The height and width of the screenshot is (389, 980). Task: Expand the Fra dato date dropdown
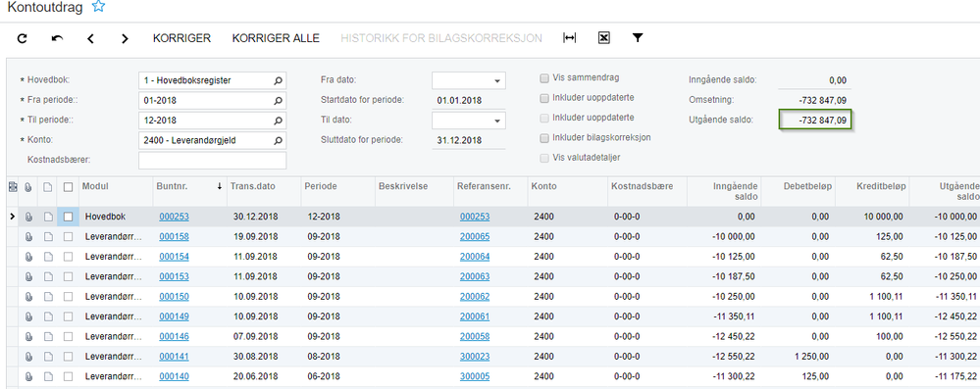pyautogui.click(x=497, y=80)
